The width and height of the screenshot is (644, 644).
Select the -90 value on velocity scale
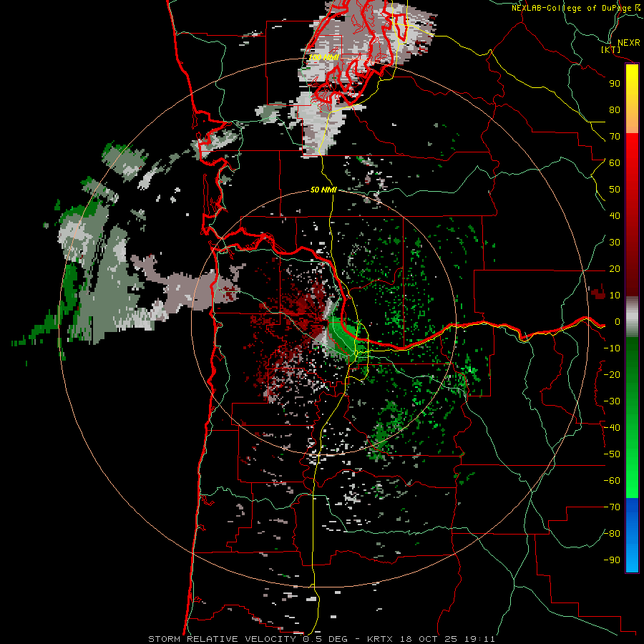(612, 560)
